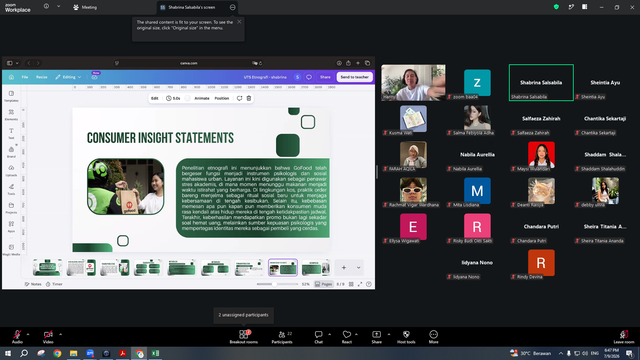The height and width of the screenshot is (360, 640).
Task: Dismiss the shared content size notification
Action: pos(239,22)
